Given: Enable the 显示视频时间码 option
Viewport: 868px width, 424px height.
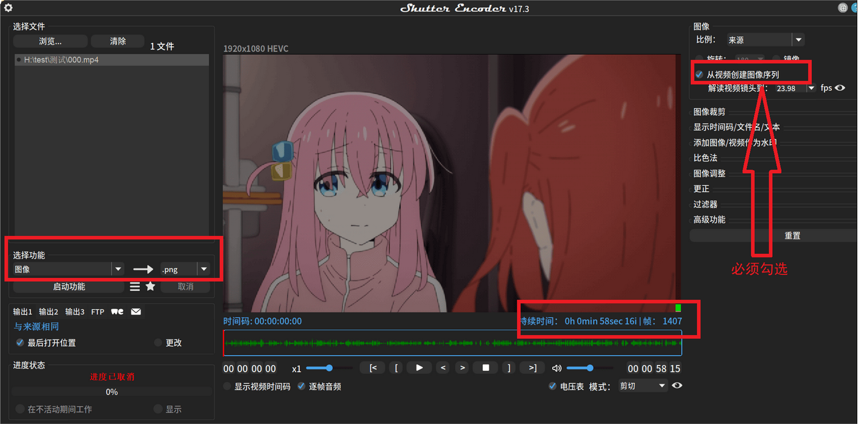Looking at the screenshot, I should (x=227, y=387).
